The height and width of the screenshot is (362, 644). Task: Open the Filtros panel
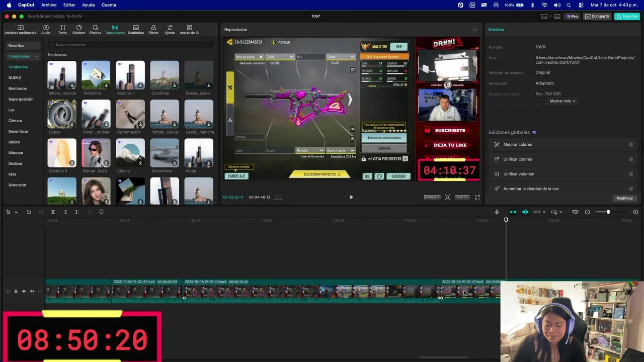click(x=153, y=30)
